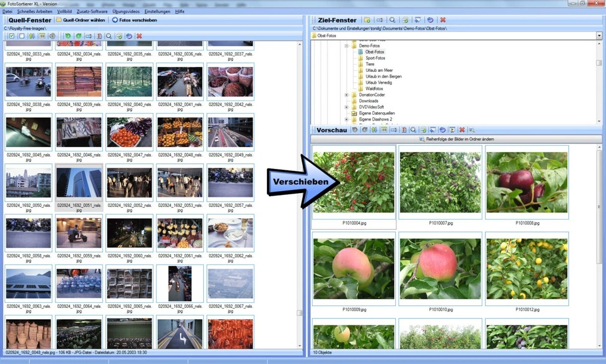Viewport: 606px width, 364px height.
Task: Rotate image left with the green rotate icon
Action: click(69, 37)
